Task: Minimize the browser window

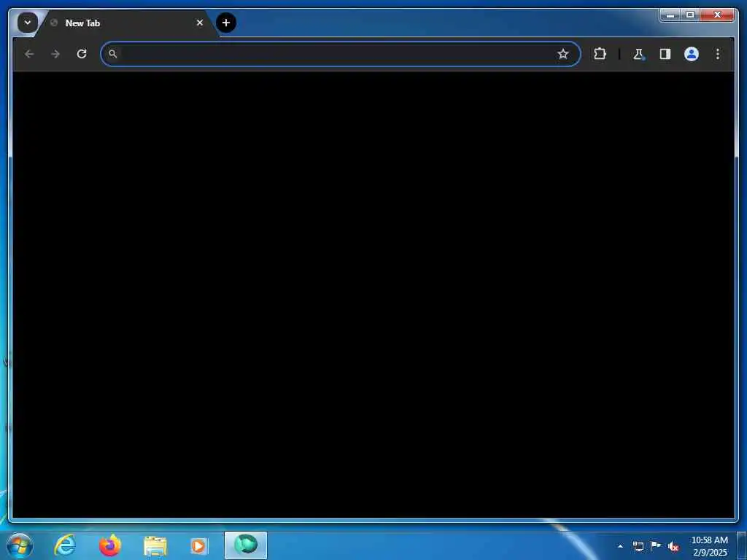Action: coord(670,15)
